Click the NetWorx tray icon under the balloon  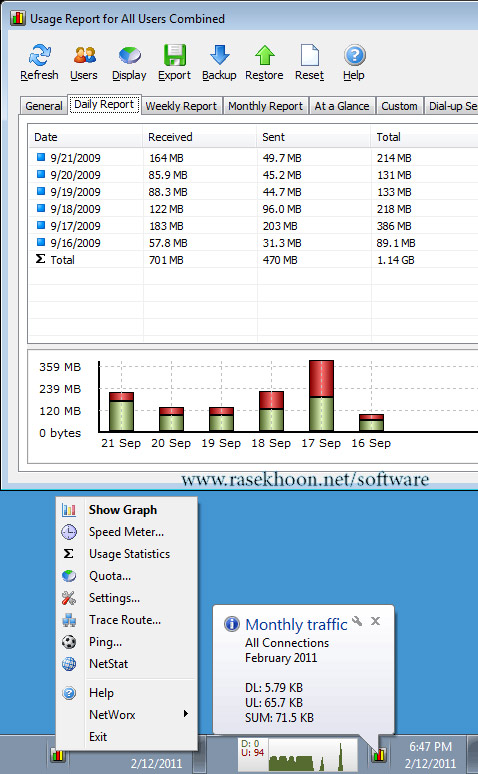click(x=379, y=754)
